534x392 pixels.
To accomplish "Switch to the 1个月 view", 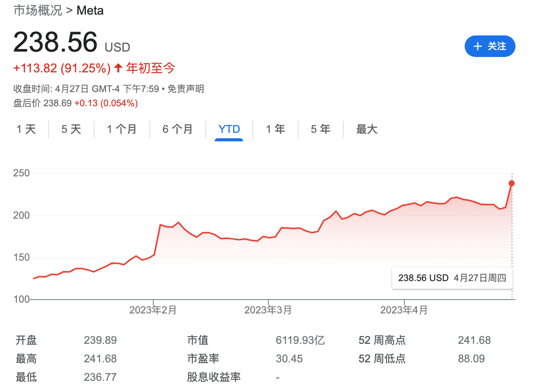I will click(x=121, y=129).
